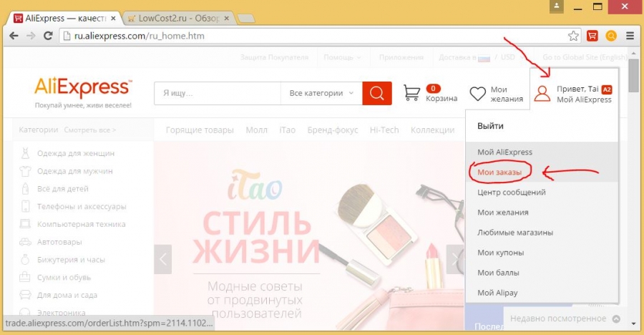Open Мои желания in the account dropdown
The image size is (644, 335).
pos(503,213)
